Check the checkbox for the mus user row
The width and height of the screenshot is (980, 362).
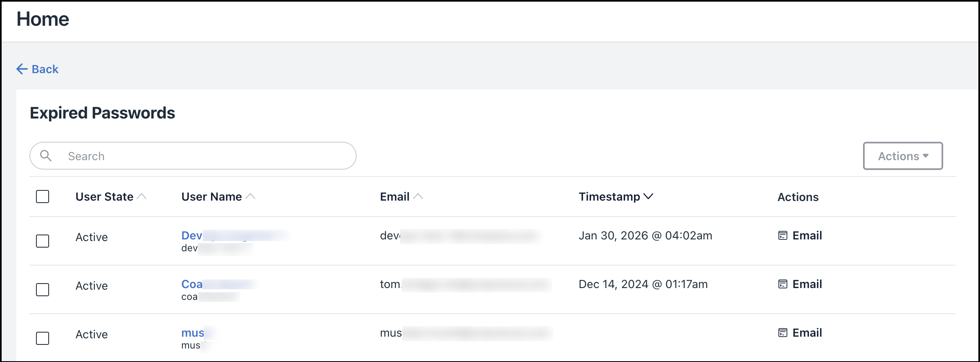point(42,338)
